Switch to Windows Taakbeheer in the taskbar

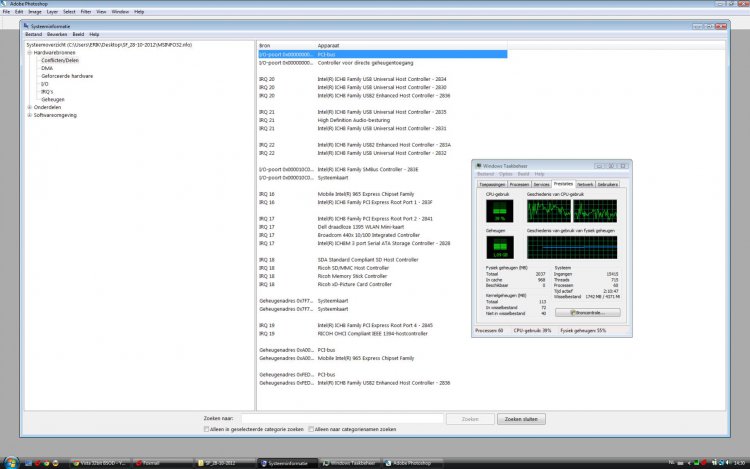[x=350, y=463]
